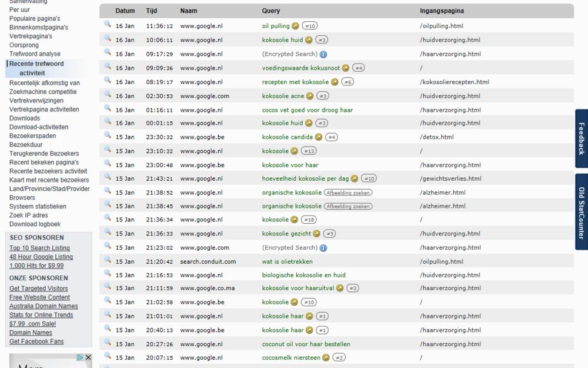Click the magnifier icon for the 11:36:12 row
This screenshot has width=588, height=368.
coord(107,24)
